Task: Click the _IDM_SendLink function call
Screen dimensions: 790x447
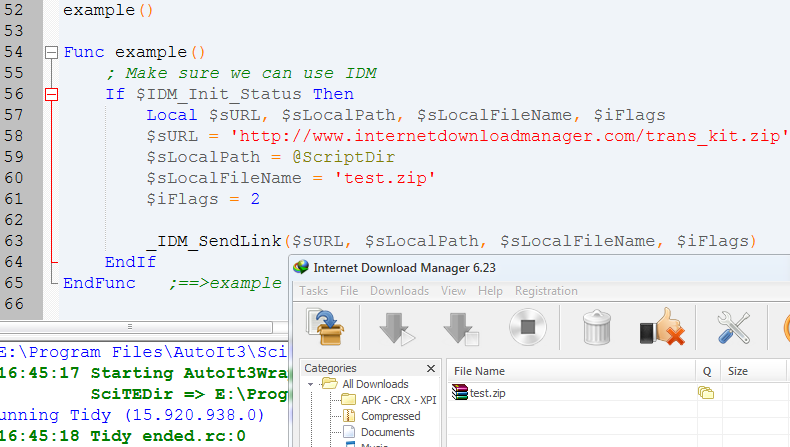Action: click(214, 241)
